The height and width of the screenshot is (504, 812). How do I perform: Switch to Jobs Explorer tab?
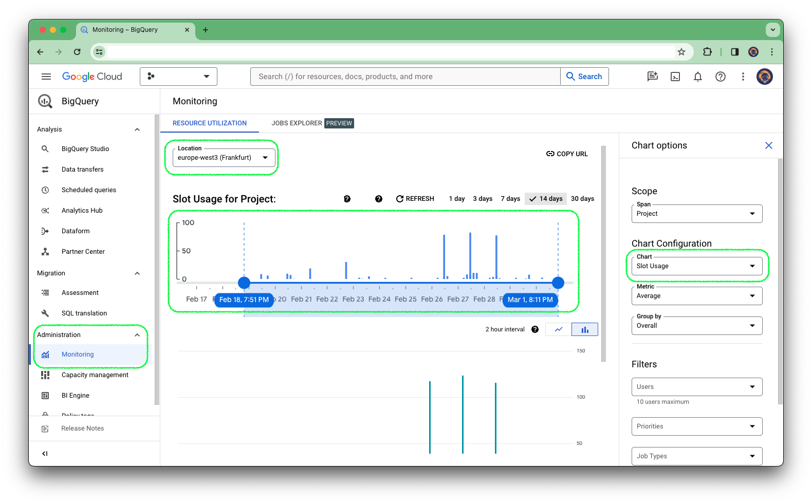(x=312, y=123)
